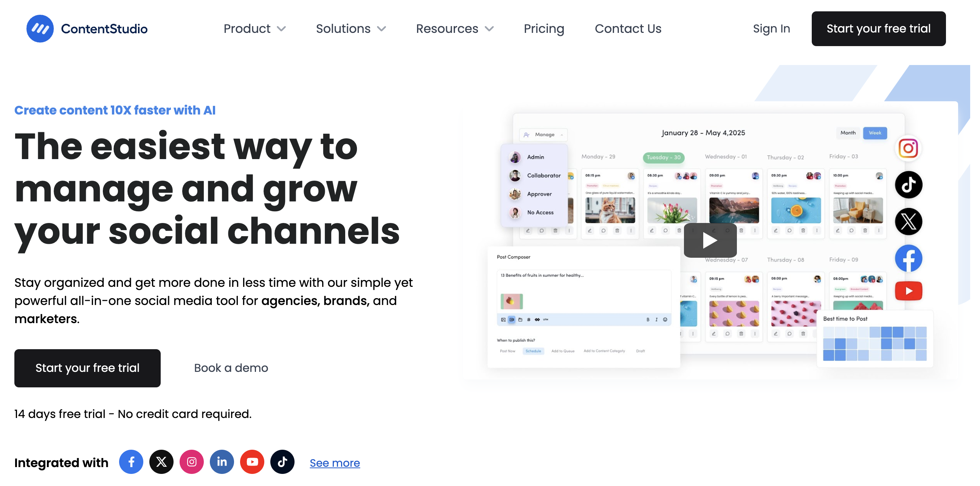This screenshot has width=980, height=486.
Task: Go to the Pricing page
Action: coord(544,28)
